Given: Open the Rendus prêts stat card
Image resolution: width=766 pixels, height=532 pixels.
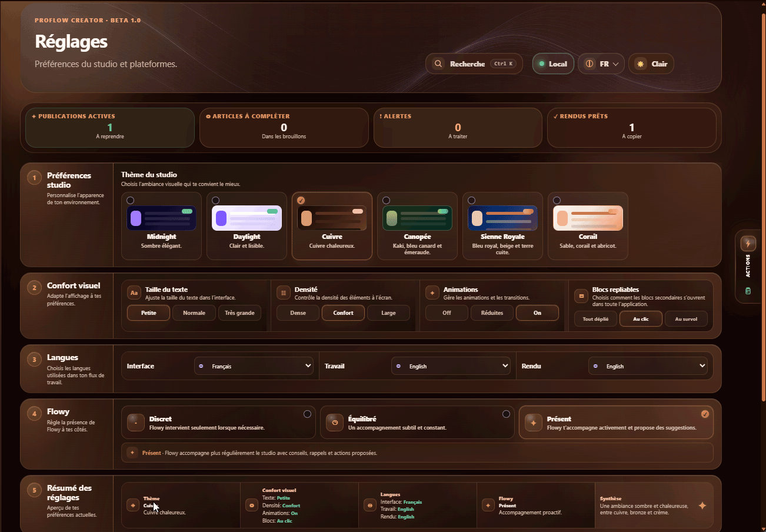Looking at the screenshot, I should 632,127.
